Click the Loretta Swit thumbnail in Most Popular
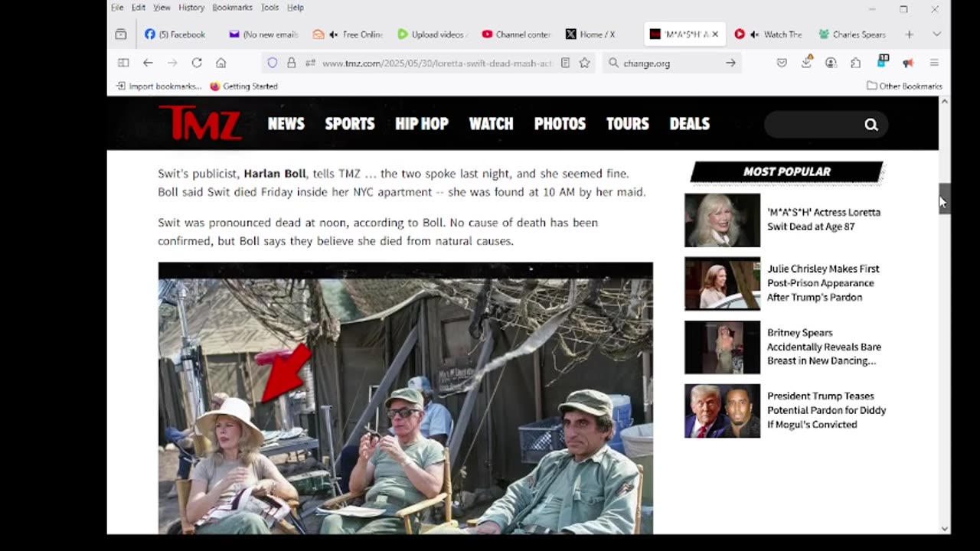 (x=722, y=220)
